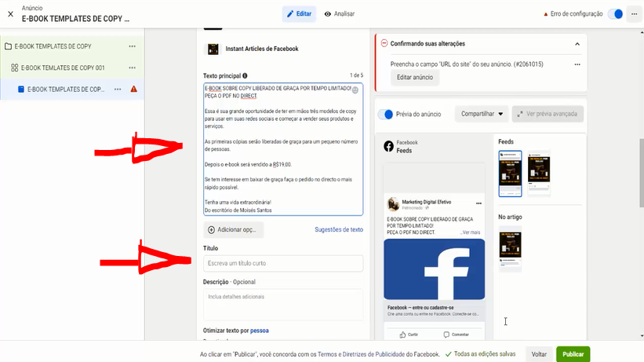Screen dimensions: 644x362
Task: Click Ver mais in the preview text
Action: coord(471,232)
